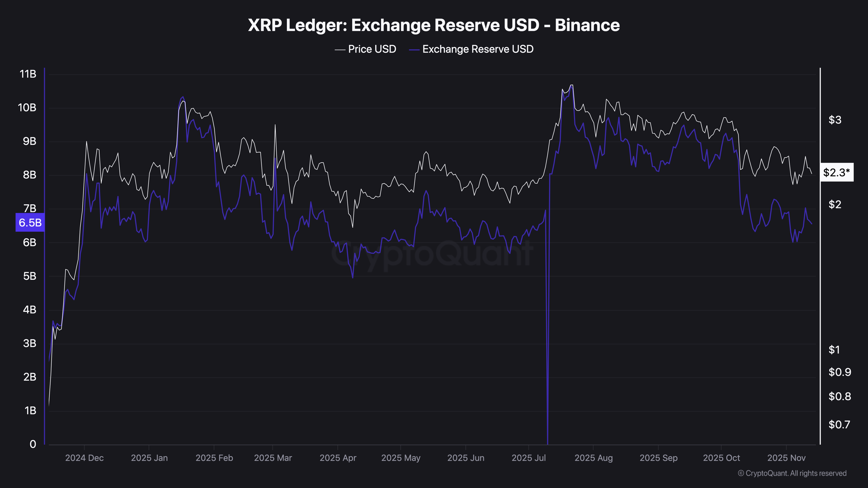The width and height of the screenshot is (868, 488).
Task: Click the 2025 Nov date label
Action: pos(787,458)
